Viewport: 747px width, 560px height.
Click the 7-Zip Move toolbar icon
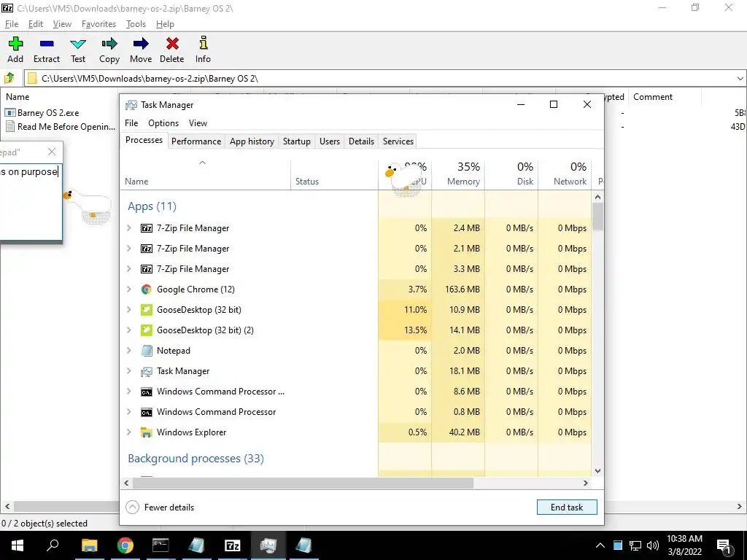click(x=141, y=44)
